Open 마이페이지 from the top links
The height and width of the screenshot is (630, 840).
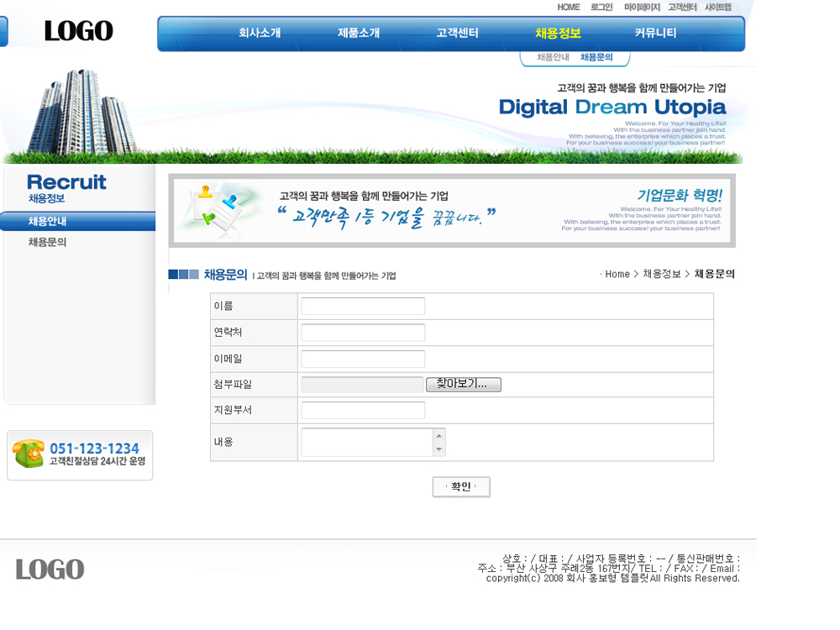point(642,8)
